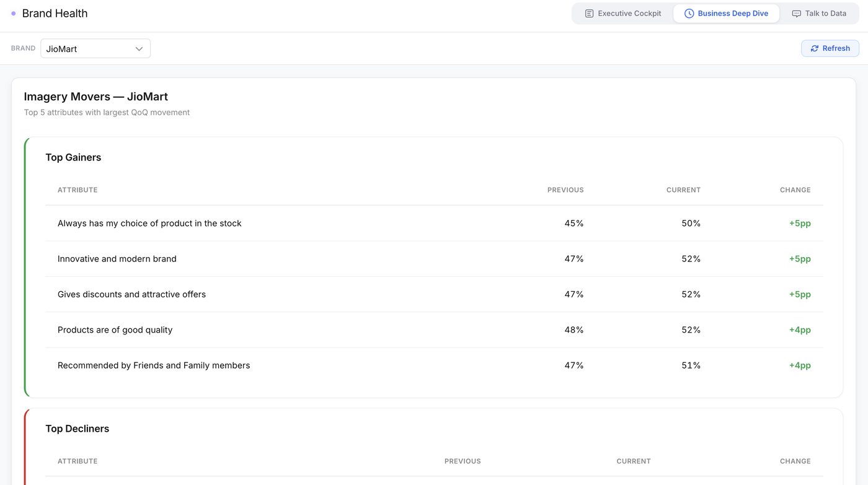
Task: Click +5pp change for discounts row
Action: click(x=800, y=294)
